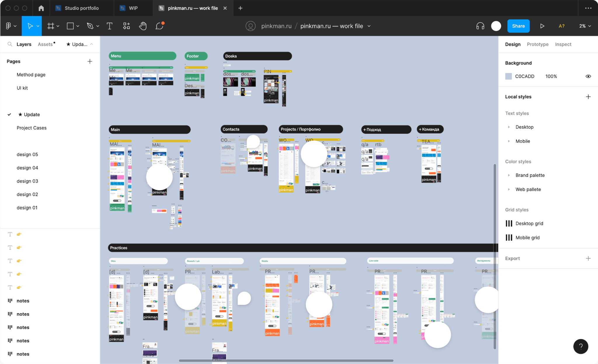
Task: Present the prototype with play icon
Action: click(x=542, y=26)
